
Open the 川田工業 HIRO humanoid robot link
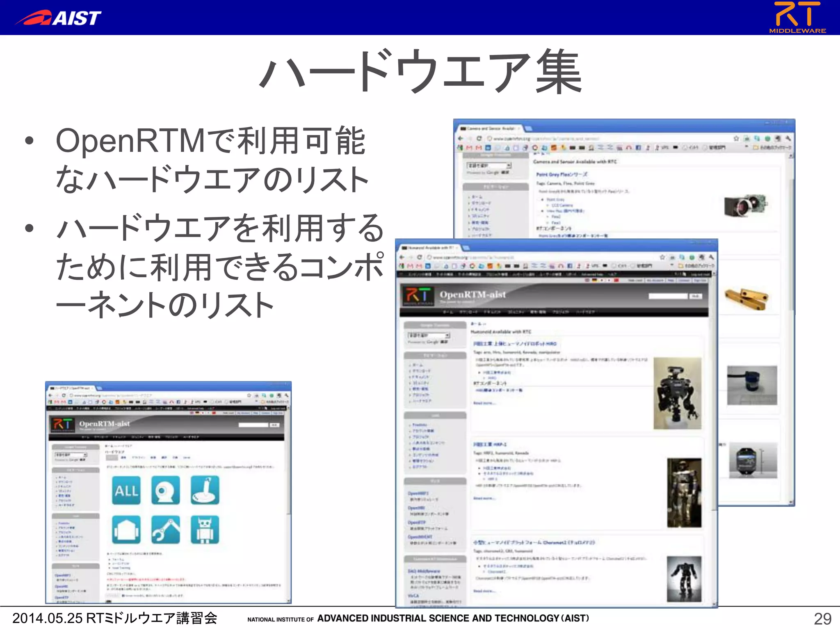(515, 344)
